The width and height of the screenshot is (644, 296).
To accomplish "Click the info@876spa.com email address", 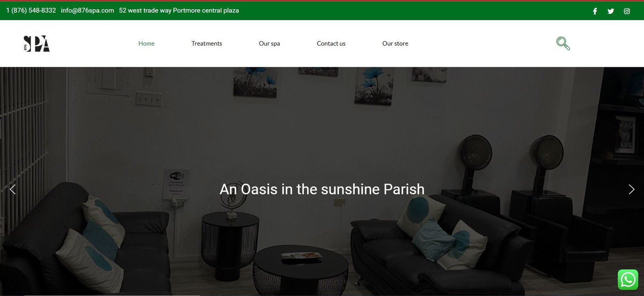I will (87, 10).
